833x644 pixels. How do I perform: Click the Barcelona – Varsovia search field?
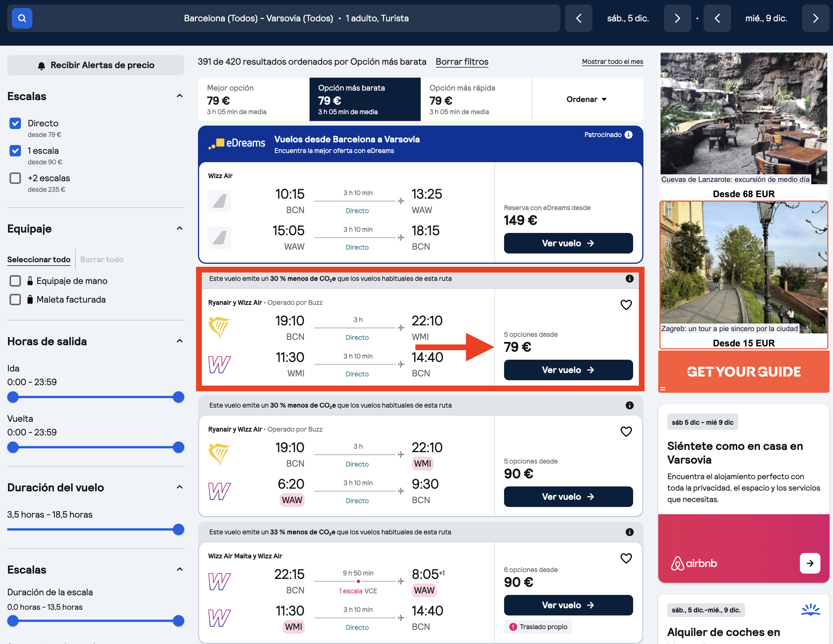coord(296,18)
